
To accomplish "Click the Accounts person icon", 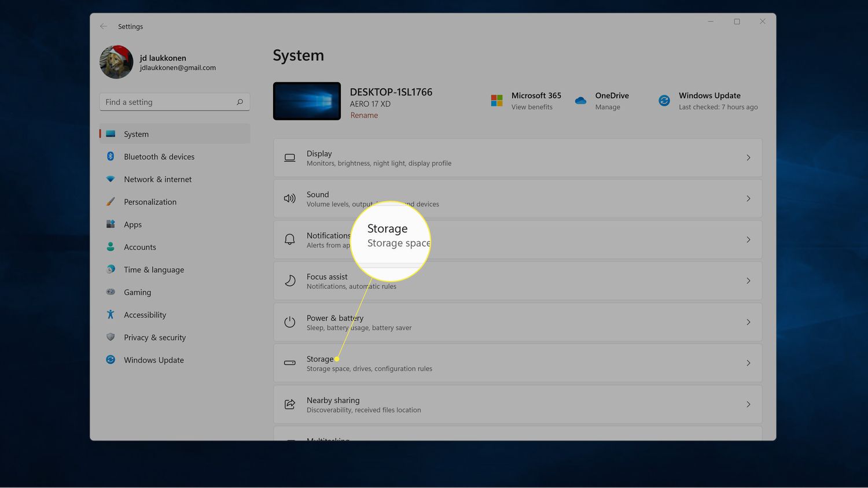I will point(111,246).
